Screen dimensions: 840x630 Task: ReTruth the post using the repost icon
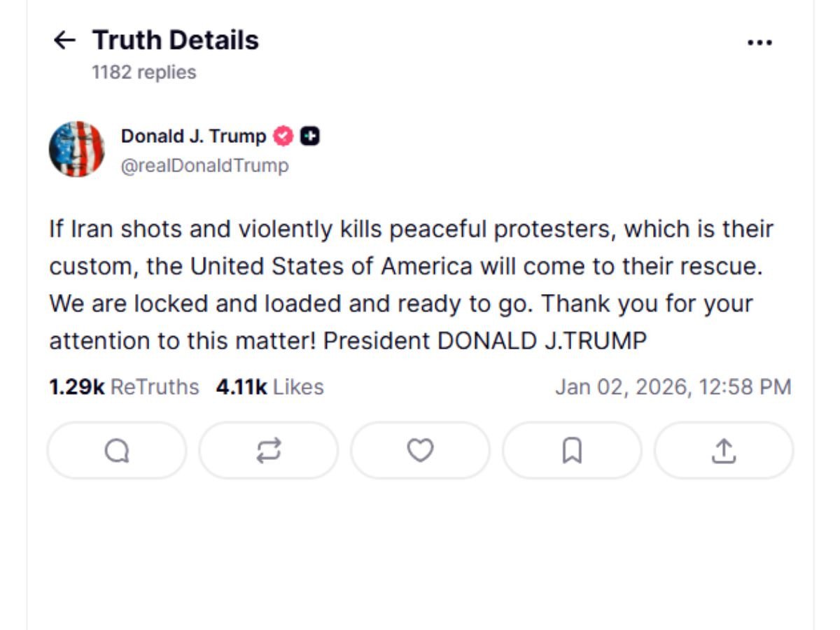click(268, 451)
